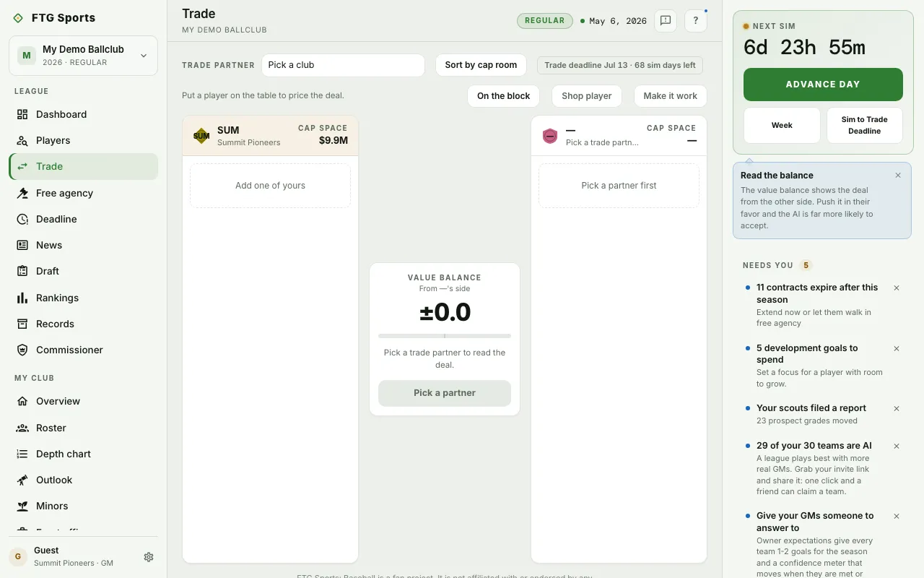Click the Commissioner shield icon
Image resolution: width=924 pixels, height=578 pixels.
22,350
